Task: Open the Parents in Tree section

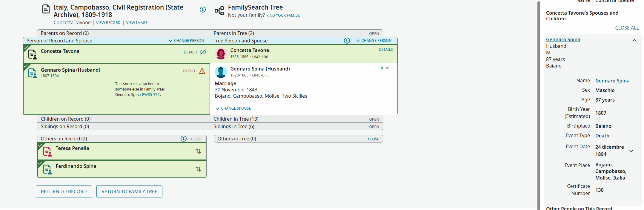Action: pos(374,33)
